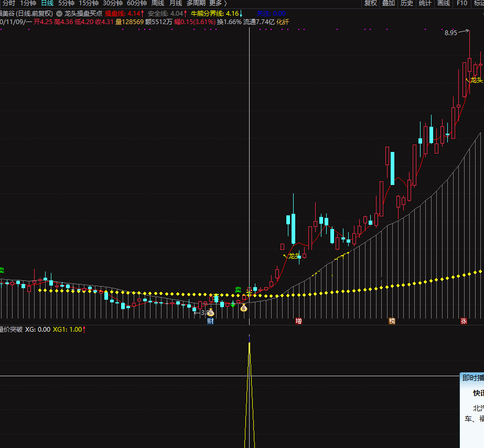Open the 榜 event marker

tap(392, 321)
